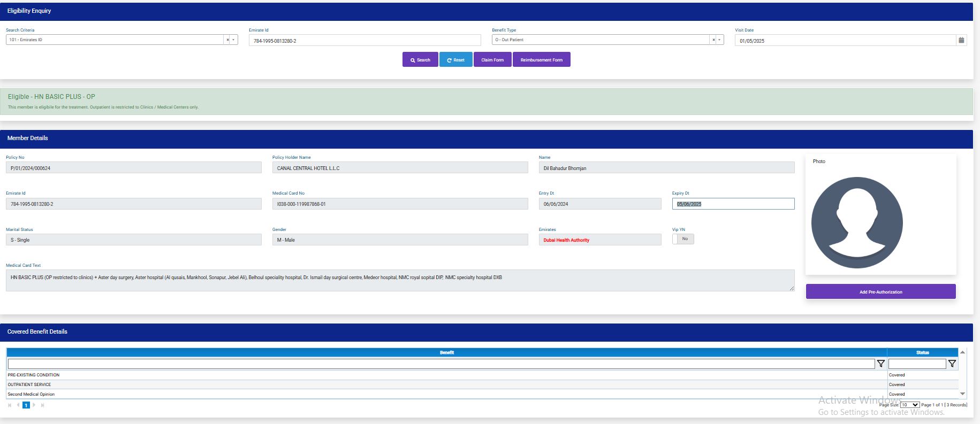Click into the Emirate Id search field
This screenshot has width=980, height=424.
pos(364,41)
